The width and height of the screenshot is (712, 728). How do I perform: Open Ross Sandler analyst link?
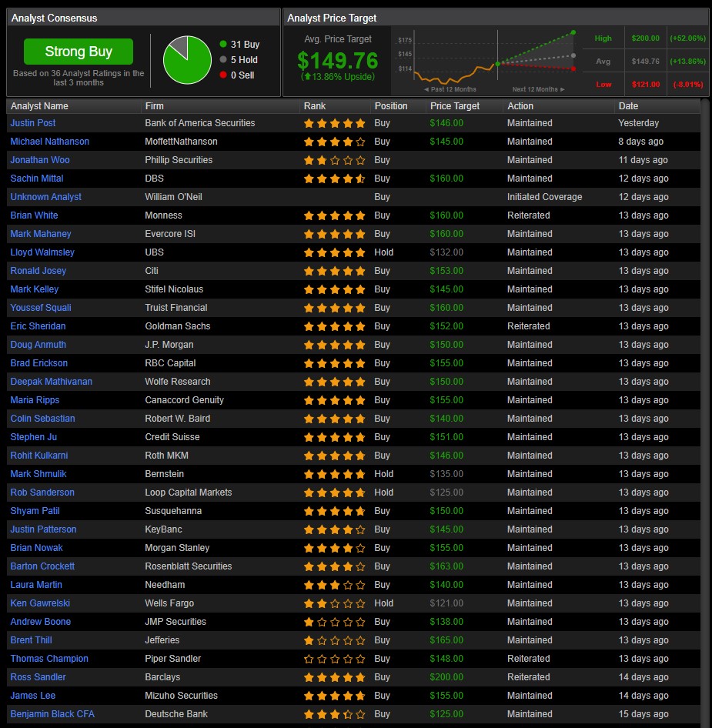tap(38, 677)
